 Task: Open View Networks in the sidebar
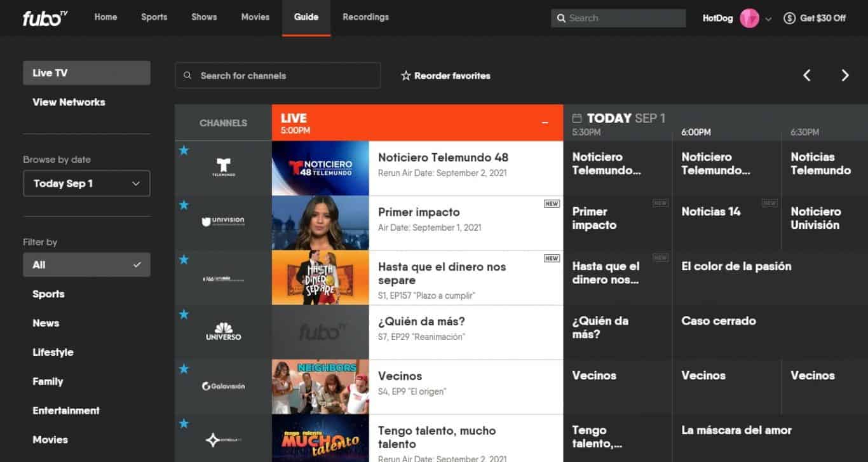tap(68, 102)
